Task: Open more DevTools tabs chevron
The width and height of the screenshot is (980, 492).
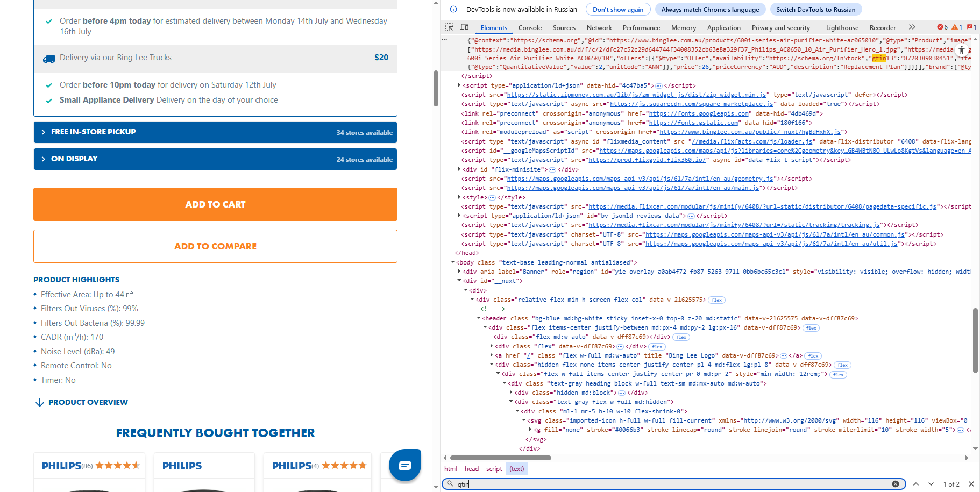Action: pos(912,27)
